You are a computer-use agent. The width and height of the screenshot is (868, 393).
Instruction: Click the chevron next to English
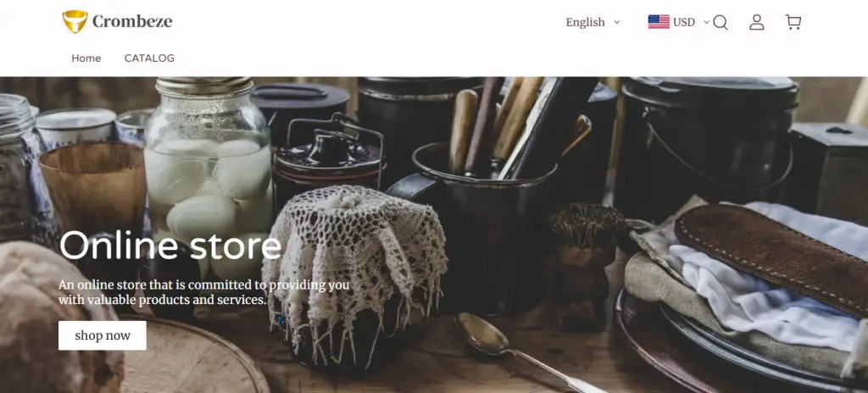coord(617,22)
